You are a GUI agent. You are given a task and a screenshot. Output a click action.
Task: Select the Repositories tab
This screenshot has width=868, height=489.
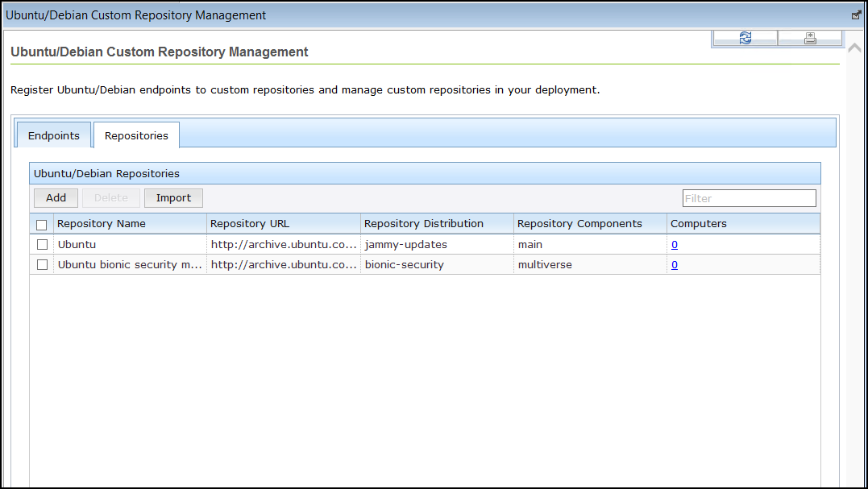point(136,135)
